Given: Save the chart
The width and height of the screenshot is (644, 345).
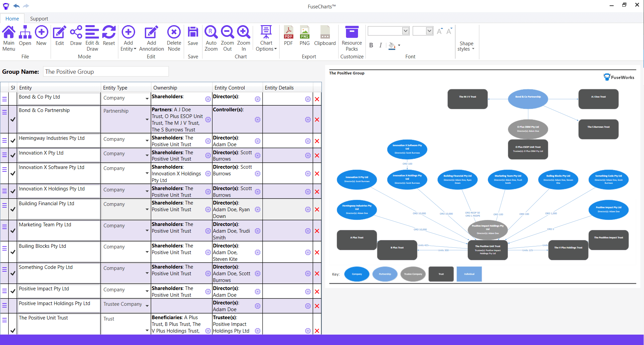Looking at the screenshot, I should tap(193, 36).
